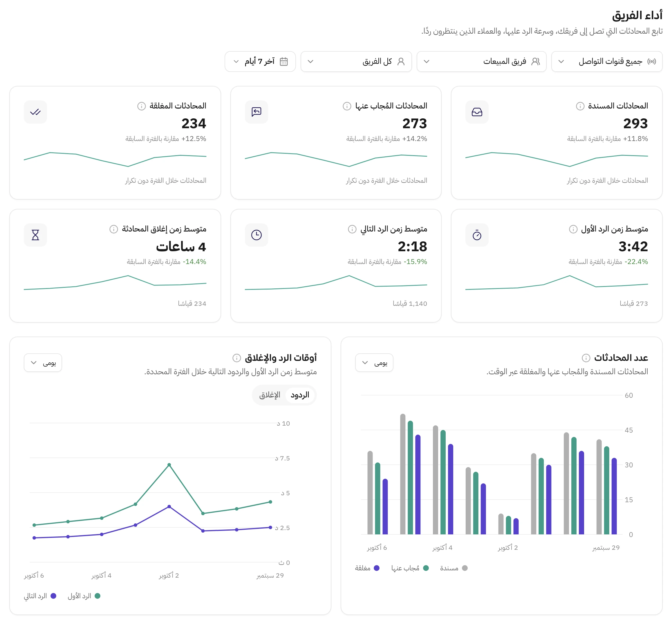Screen dimensions: 672x622
Task: Click the reply icon in the المحادثات المُجاب عنها card
Action: [x=256, y=112]
